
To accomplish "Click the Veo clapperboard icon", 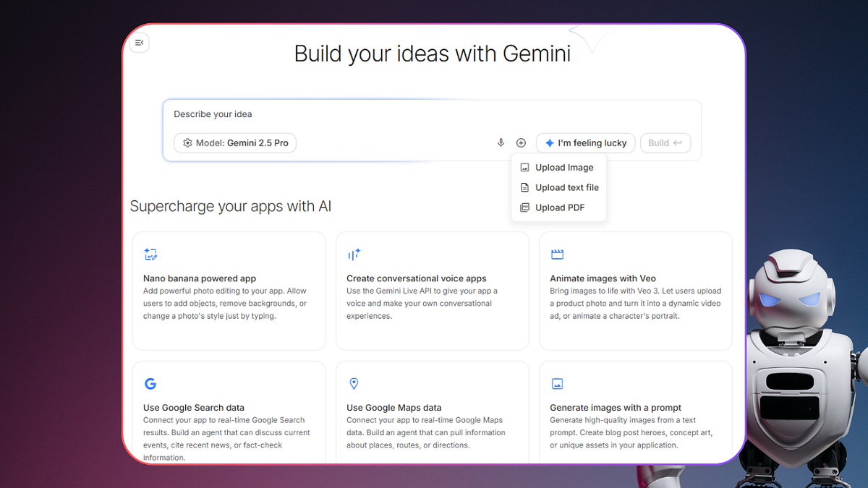I will pyautogui.click(x=557, y=254).
